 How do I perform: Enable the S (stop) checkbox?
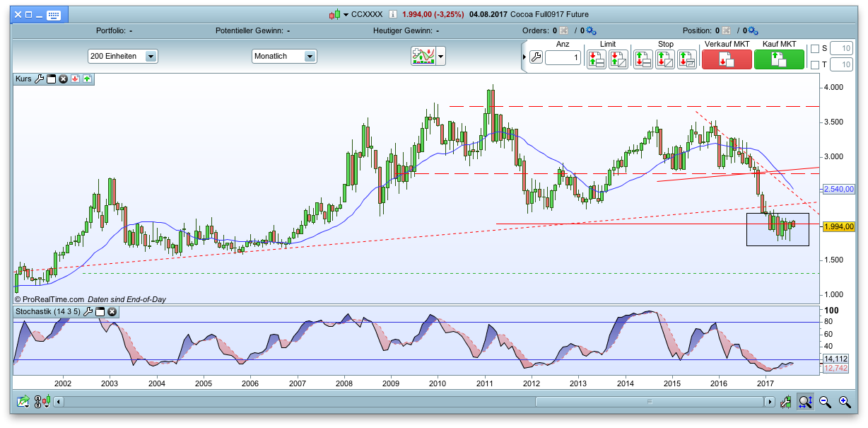click(815, 48)
